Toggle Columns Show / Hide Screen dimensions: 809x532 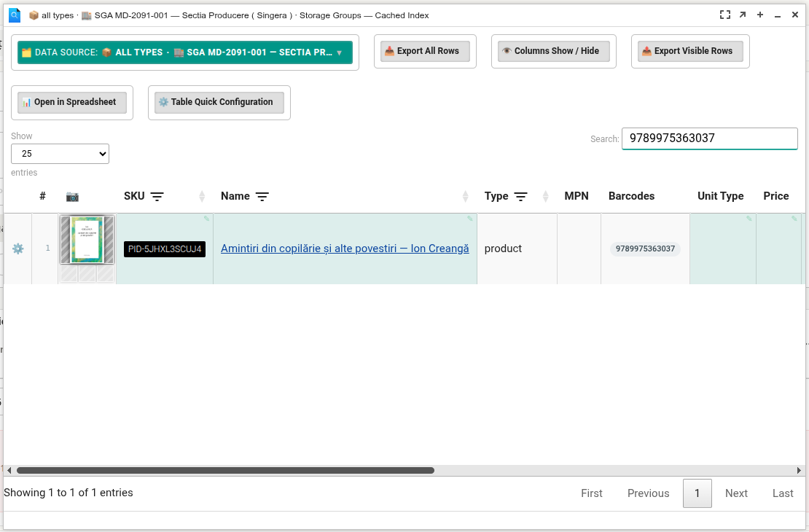554,51
